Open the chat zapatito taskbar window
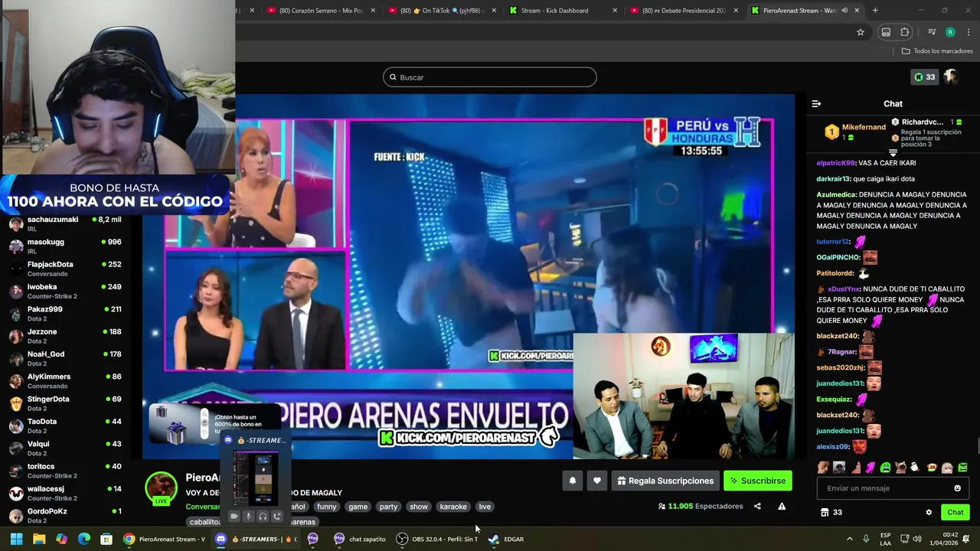 click(360, 539)
